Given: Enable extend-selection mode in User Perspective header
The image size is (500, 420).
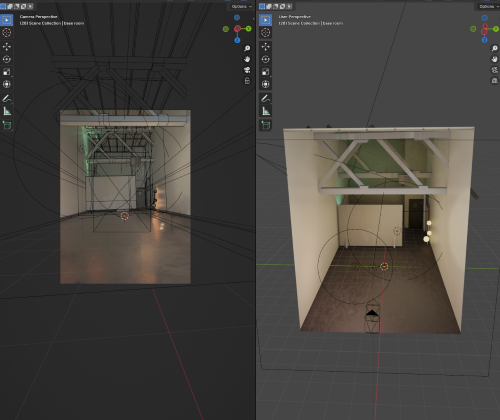Looking at the screenshot, I should (269, 6).
